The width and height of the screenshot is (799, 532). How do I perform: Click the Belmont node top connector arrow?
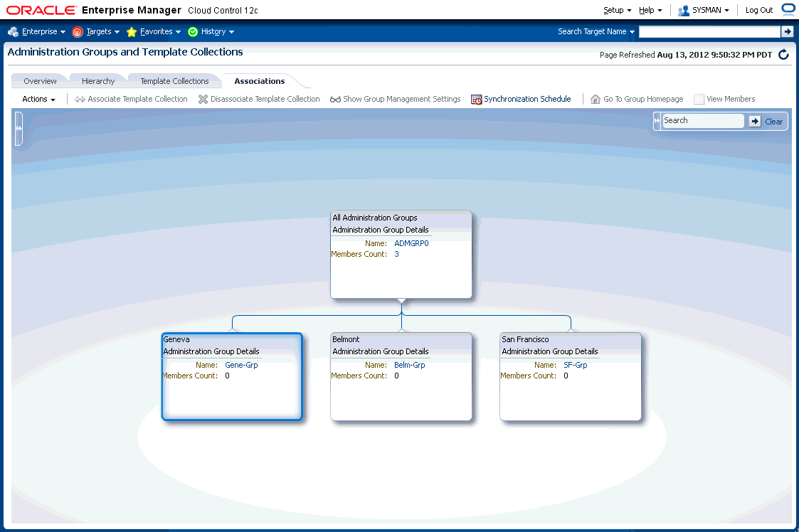[x=401, y=331]
